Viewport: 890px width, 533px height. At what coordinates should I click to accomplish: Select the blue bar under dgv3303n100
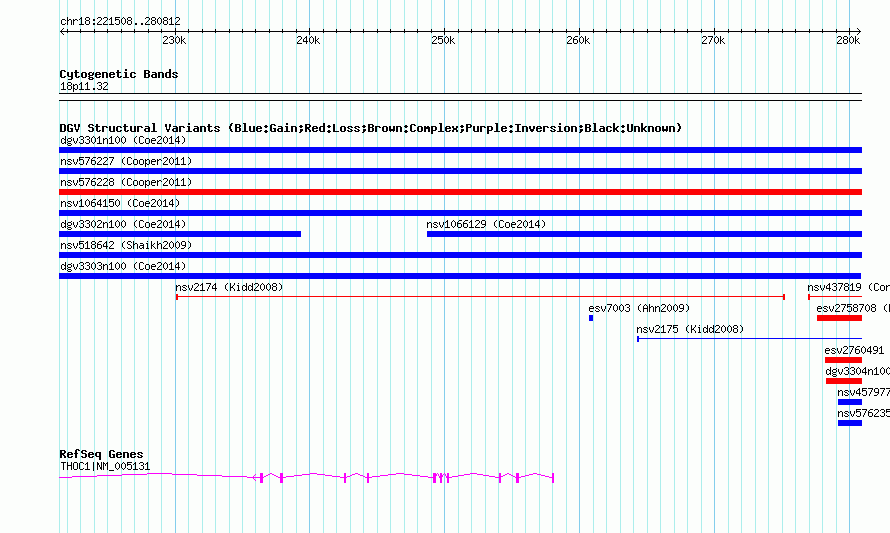pyautogui.click(x=460, y=276)
